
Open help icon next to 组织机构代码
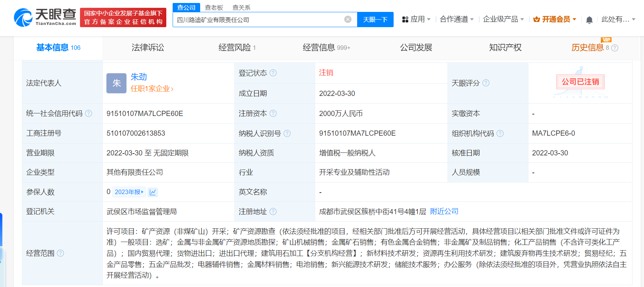(500, 133)
